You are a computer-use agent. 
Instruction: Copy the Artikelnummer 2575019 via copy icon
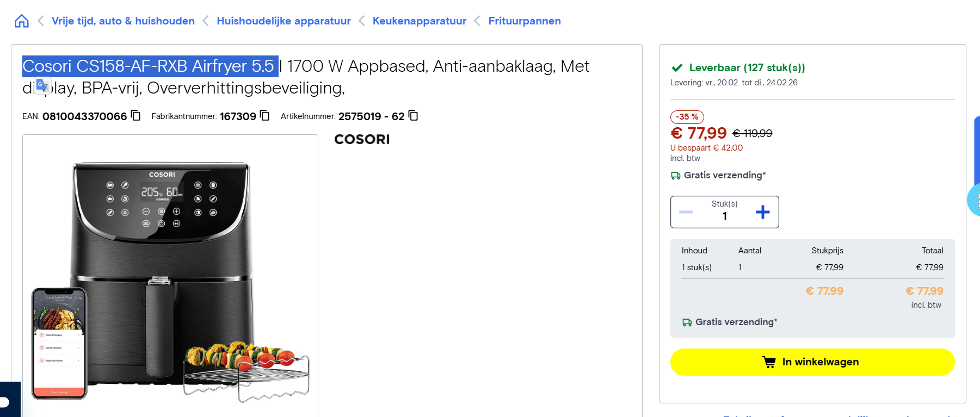coord(413,116)
